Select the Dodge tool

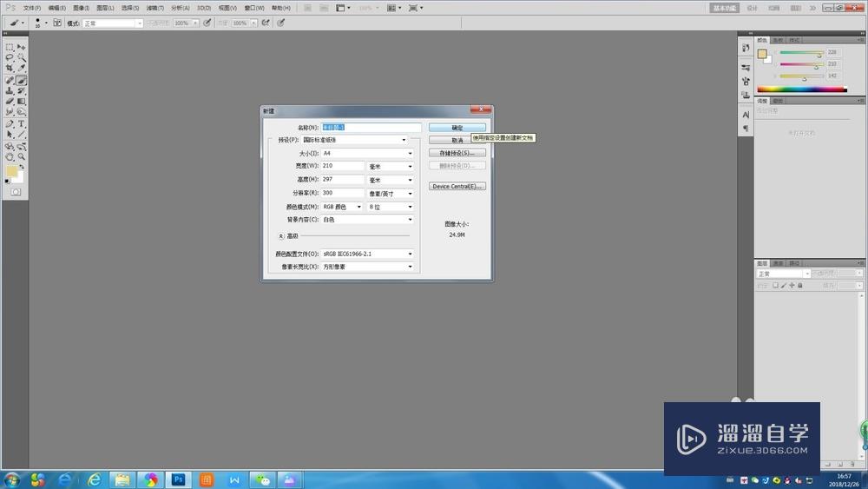tap(21, 112)
